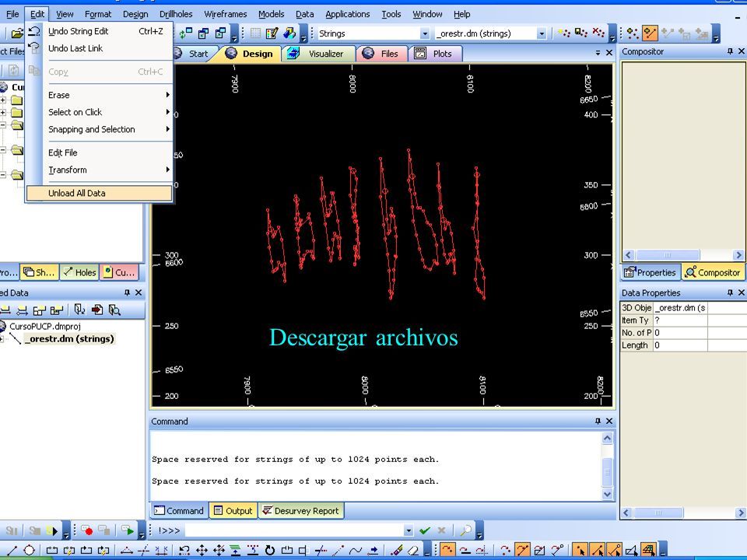Click the Compositor panel horizontal scrollbar
The width and height of the screenshot is (747, 560).
click(683, 255)
